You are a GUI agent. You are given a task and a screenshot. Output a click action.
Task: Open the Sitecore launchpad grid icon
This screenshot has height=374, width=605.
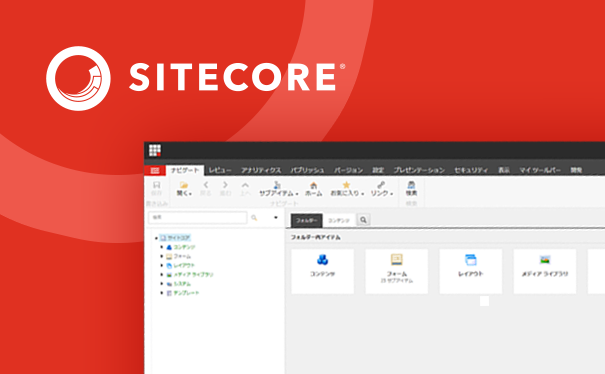click(155, 150)
